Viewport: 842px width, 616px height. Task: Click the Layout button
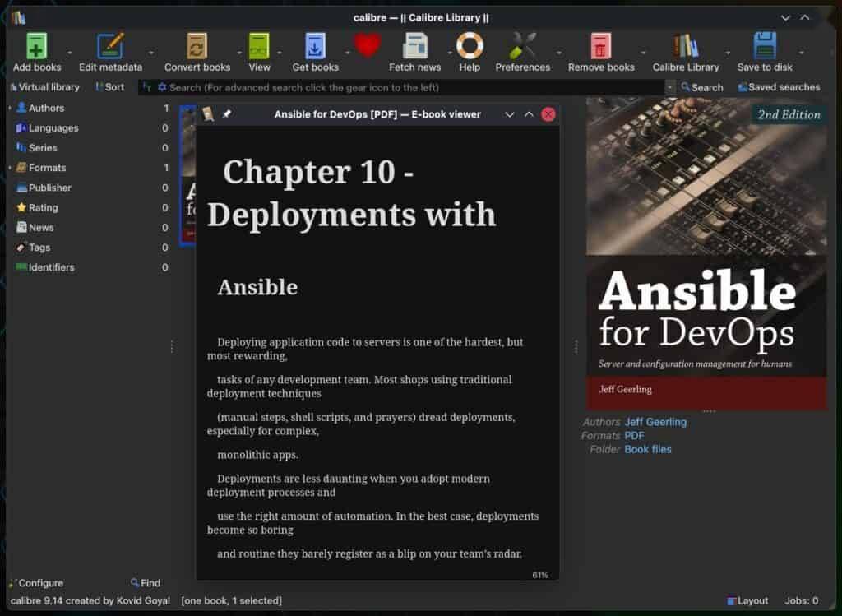747,600
